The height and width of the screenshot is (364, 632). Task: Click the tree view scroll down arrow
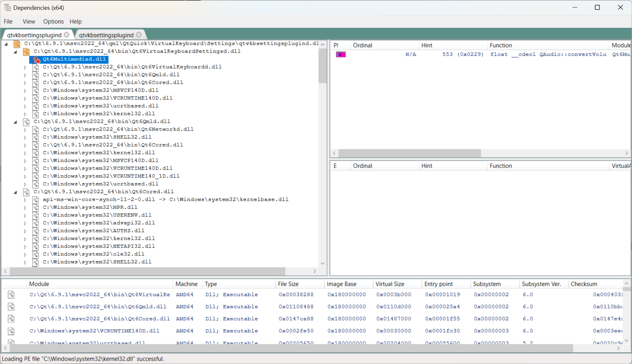(323, 263)
